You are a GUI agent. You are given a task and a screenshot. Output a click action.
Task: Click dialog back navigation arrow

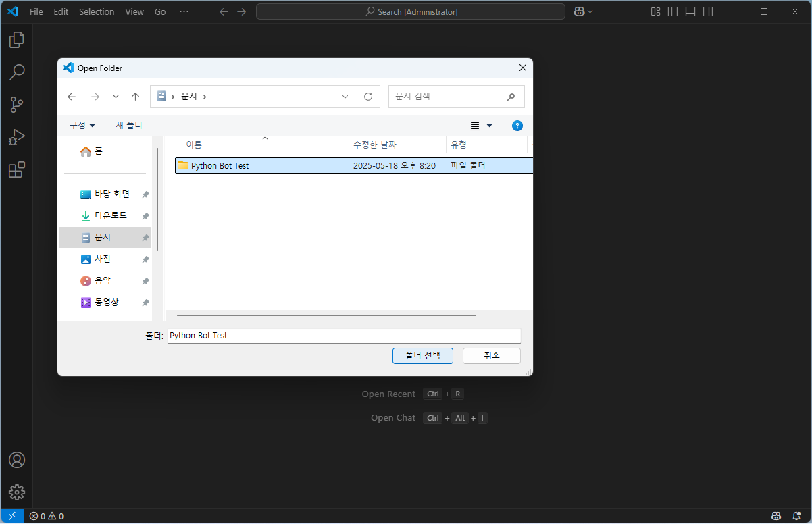coord(72,97)
